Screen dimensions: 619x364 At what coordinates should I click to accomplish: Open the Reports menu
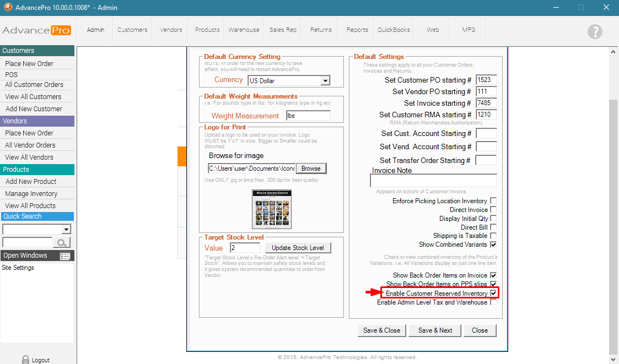[357, 30]
